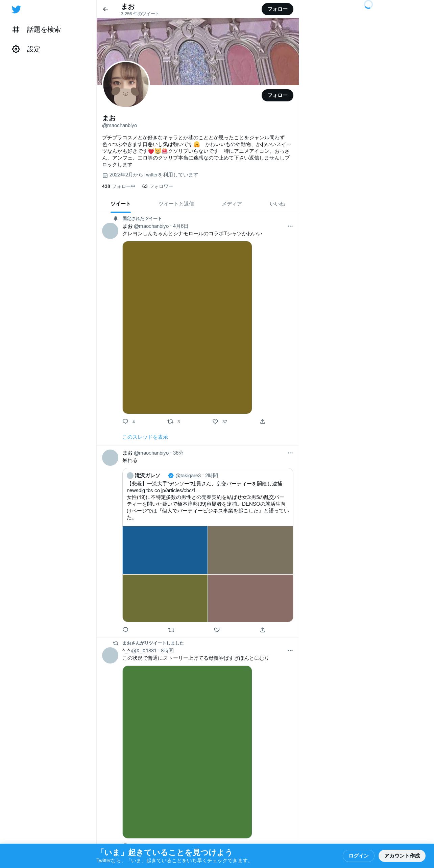Open the profile avatar photo

pyautogui.click(x=126, y=85)
